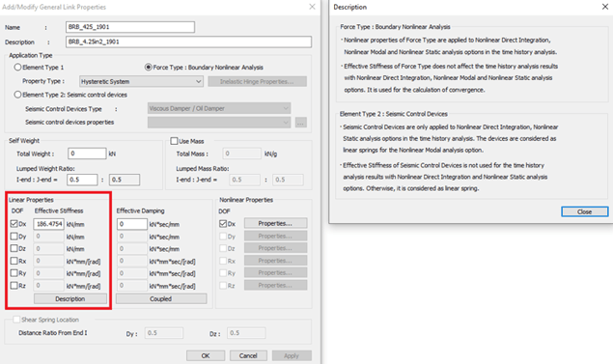
Task: Click the OK button
Action: point(206,355)
